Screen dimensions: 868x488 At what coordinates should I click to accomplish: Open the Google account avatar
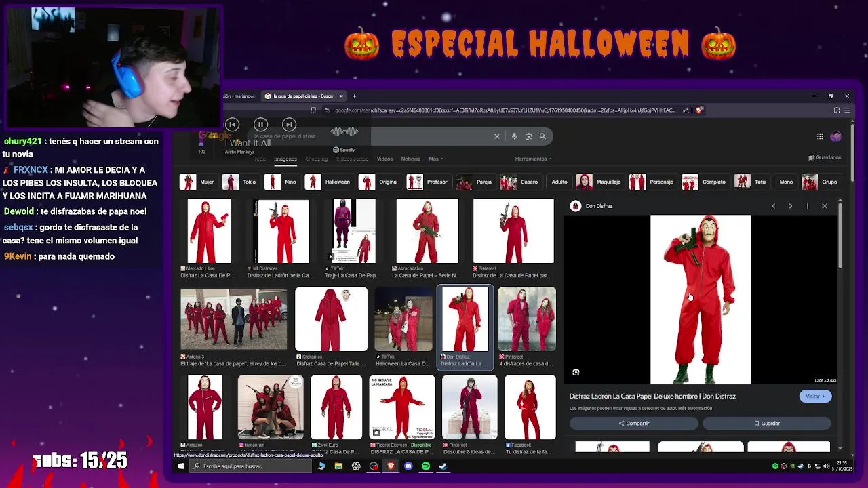coord(835,136)
